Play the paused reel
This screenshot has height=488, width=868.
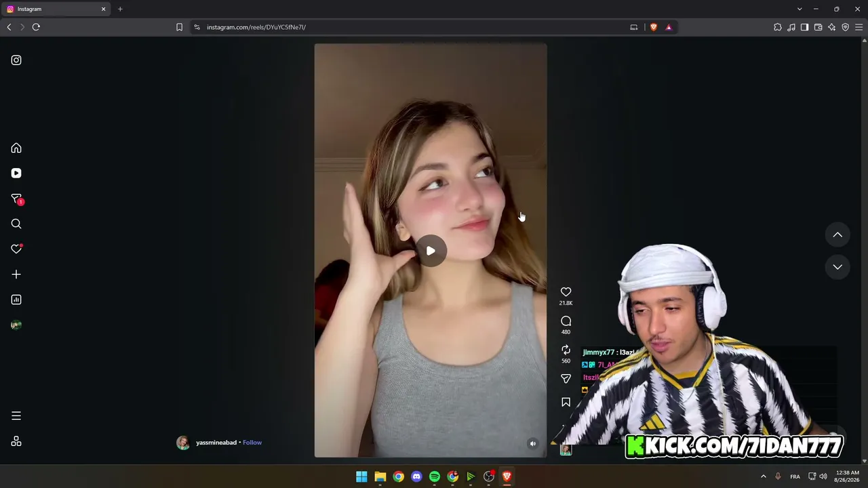pyautogui.click(x=431, y=251)
